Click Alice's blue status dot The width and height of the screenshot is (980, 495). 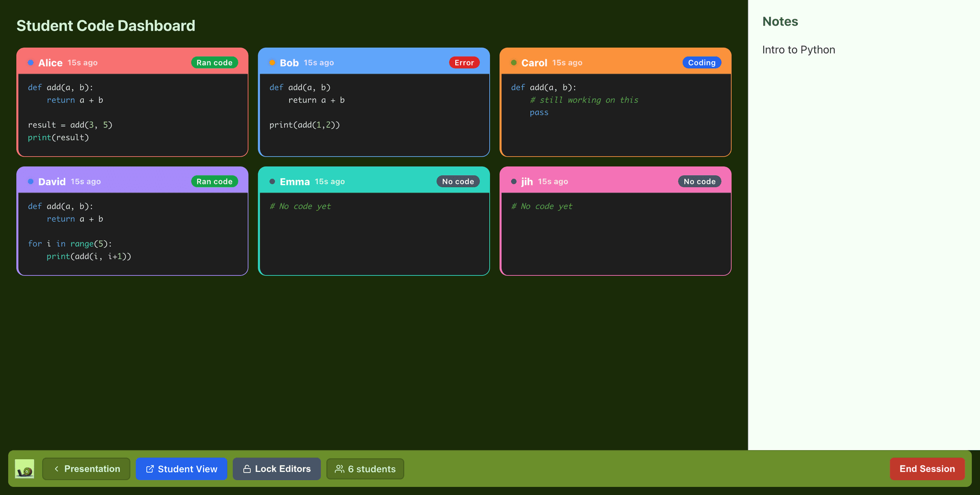31,63
